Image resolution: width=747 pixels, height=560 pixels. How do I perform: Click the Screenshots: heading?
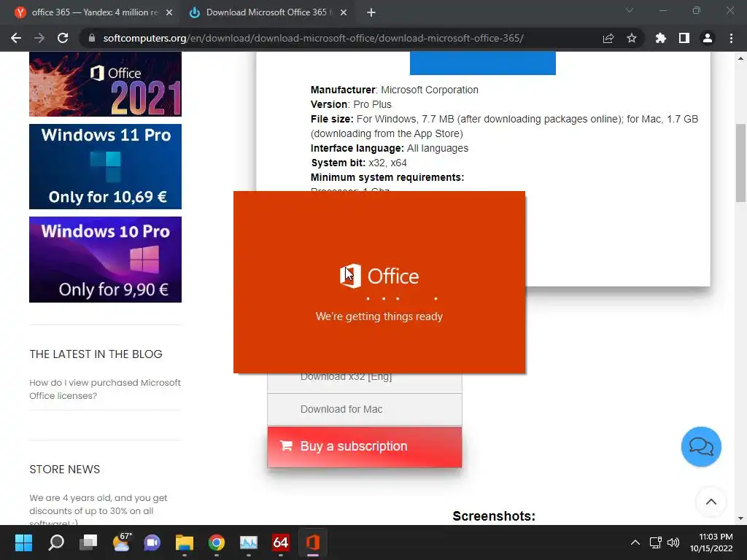coord(494,516)
